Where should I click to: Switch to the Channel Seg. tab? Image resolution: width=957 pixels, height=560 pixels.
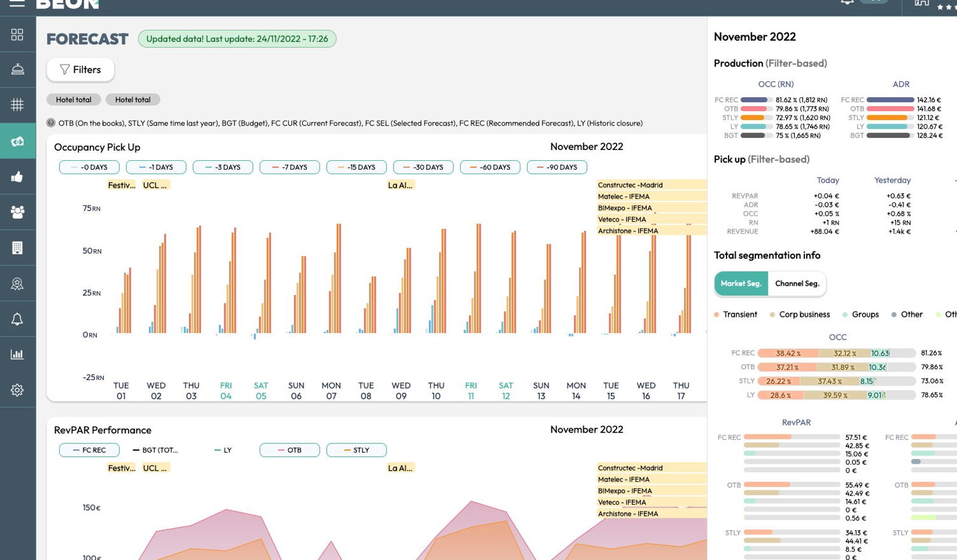pyautogui.click(x=797, y=283)
